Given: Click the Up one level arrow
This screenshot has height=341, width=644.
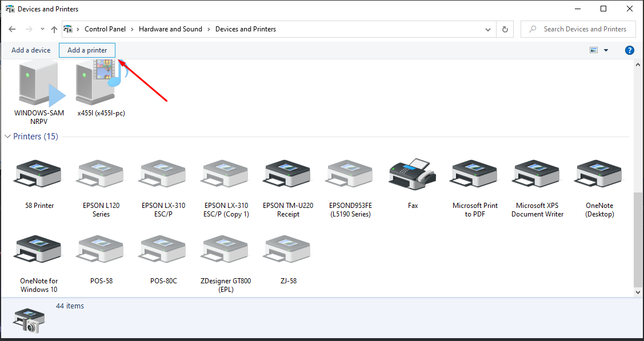Looking at the screenshot, I should coord(54,29).
